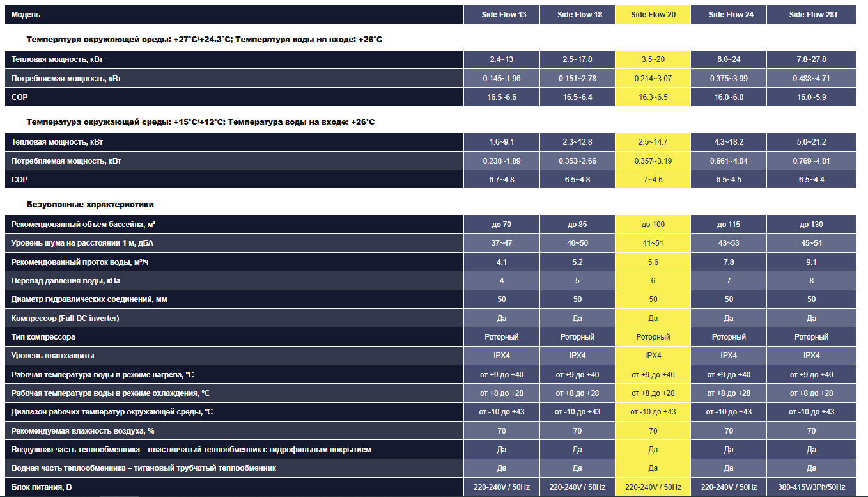868x497 pixels.
Task: Click the "Тип компрессора" row label
Action: point(43,337)
